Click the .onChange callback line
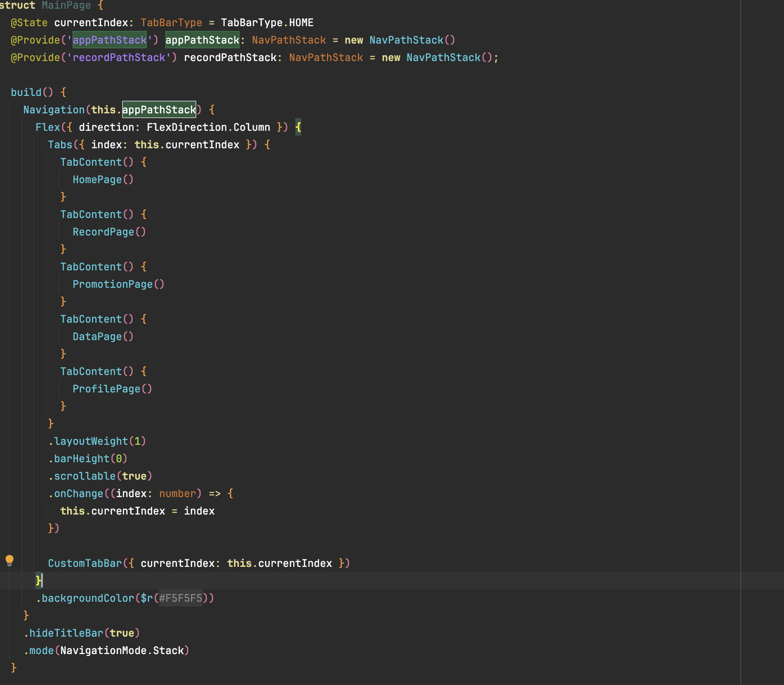Screen dimensions: 784x685 point(141,494)
